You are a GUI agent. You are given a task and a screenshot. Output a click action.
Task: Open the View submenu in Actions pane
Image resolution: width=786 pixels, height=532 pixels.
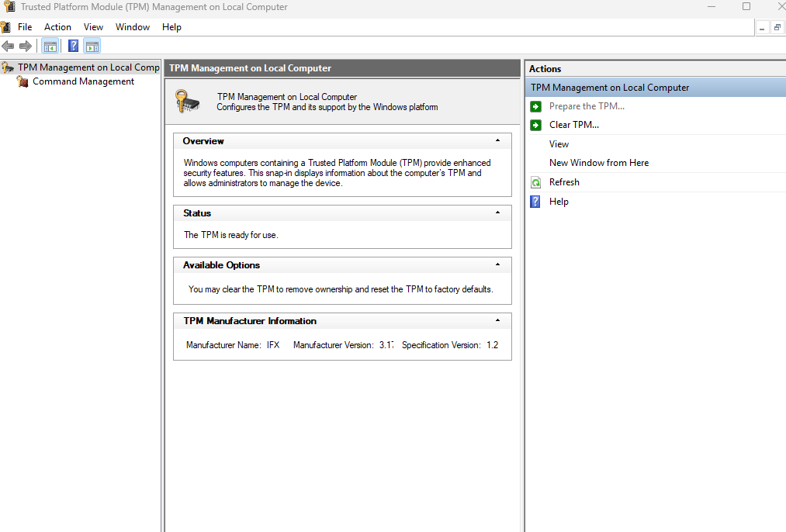click(x=559, y=144)
